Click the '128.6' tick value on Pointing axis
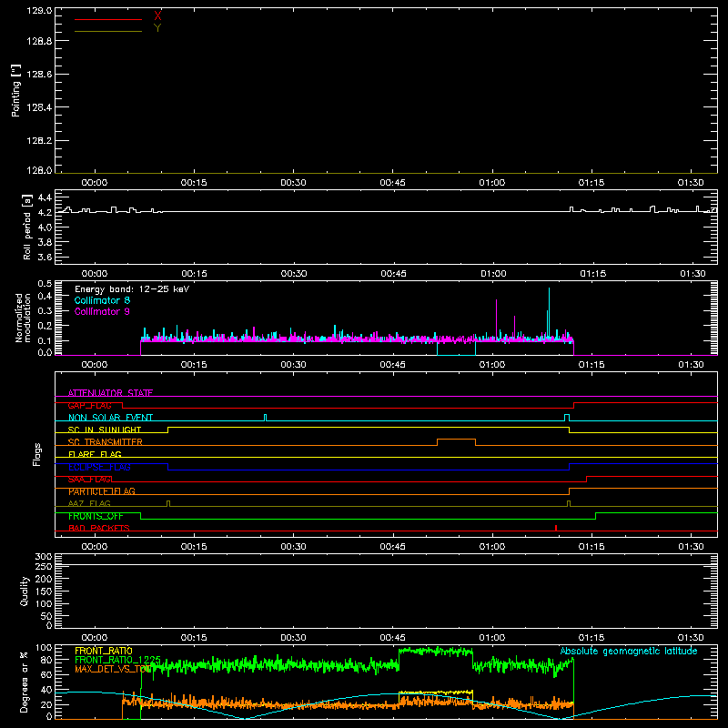Viewport: 728px width, 728px height. (x=39, y=74)
